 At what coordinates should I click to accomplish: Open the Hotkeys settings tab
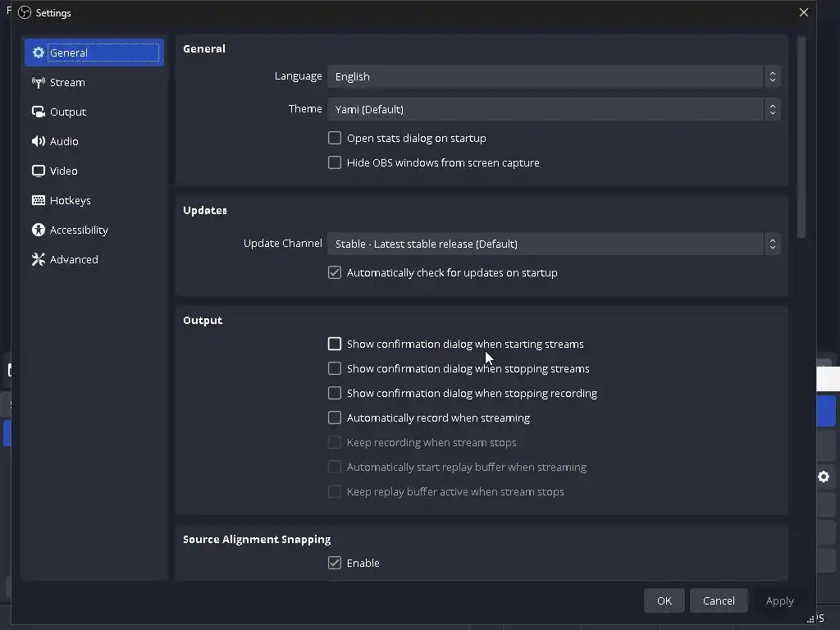(71, 200)
